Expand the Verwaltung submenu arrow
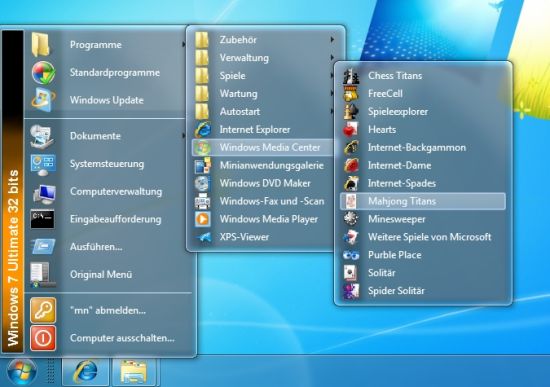Screen dimensions: 550x387 point(332,58)
